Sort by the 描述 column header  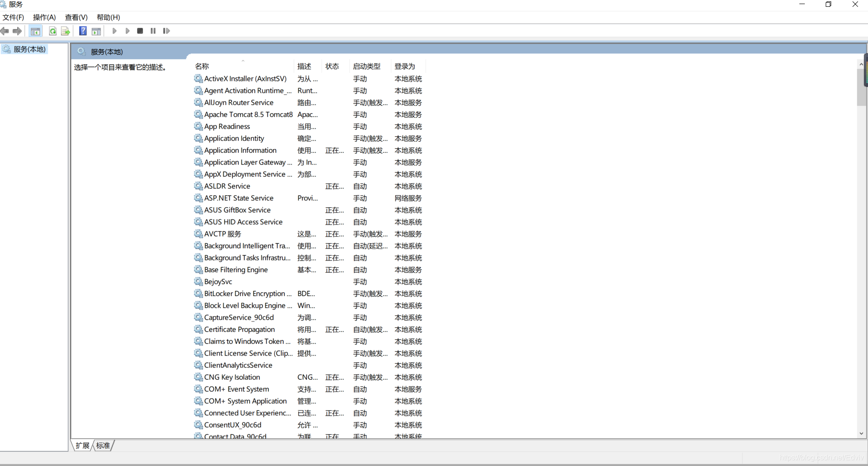[304, 66]
